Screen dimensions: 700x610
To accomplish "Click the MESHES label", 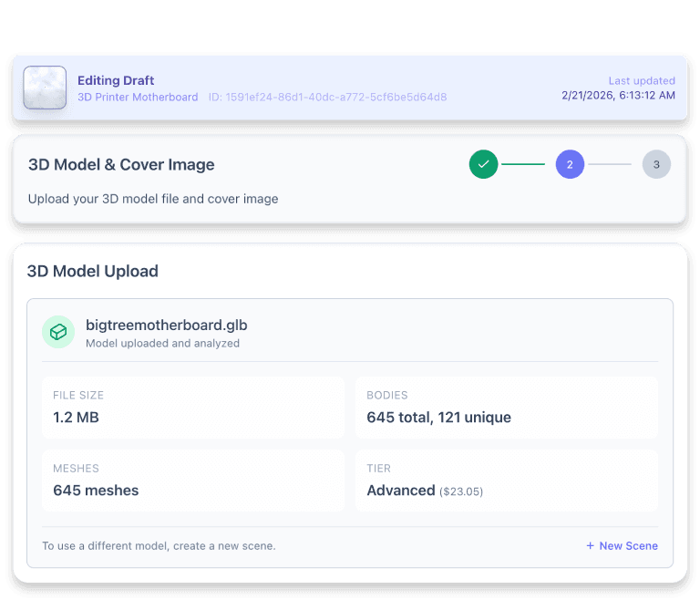I will click(76, 469).
